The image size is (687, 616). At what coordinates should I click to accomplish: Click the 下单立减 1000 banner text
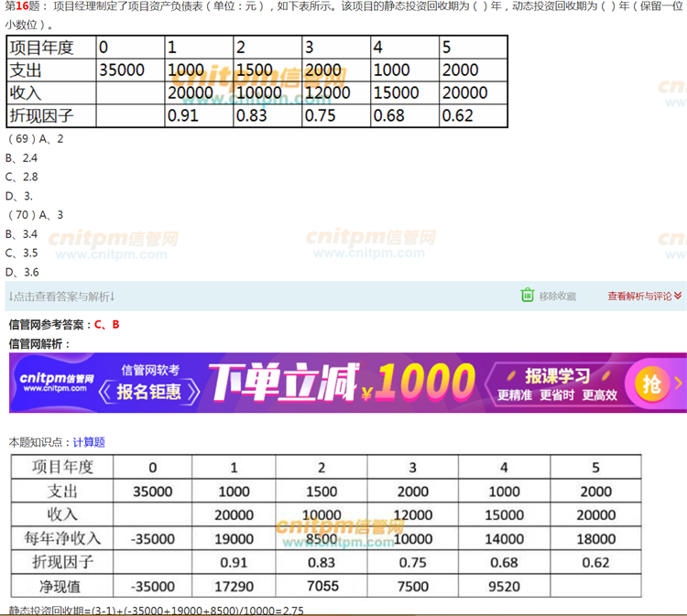[341, 384]
